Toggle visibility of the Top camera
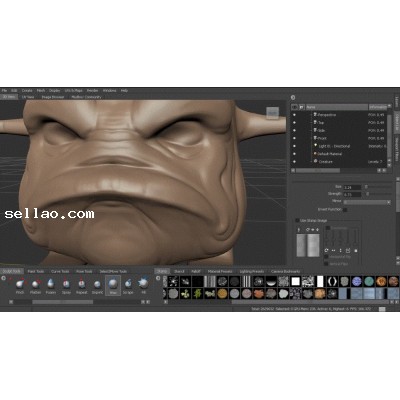Viewport: 400px width, 400px height. coord(294,123)
